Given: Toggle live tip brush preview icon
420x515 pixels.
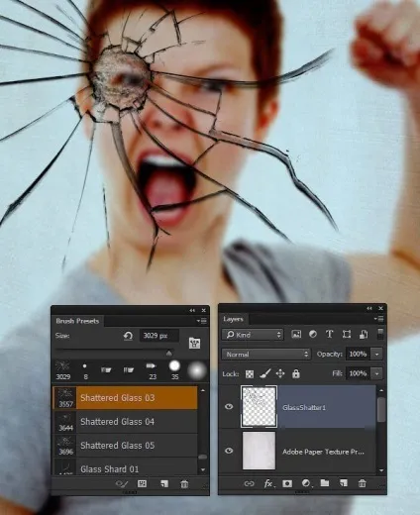Looking at the screenshot, I should click(x=121, y=484).
